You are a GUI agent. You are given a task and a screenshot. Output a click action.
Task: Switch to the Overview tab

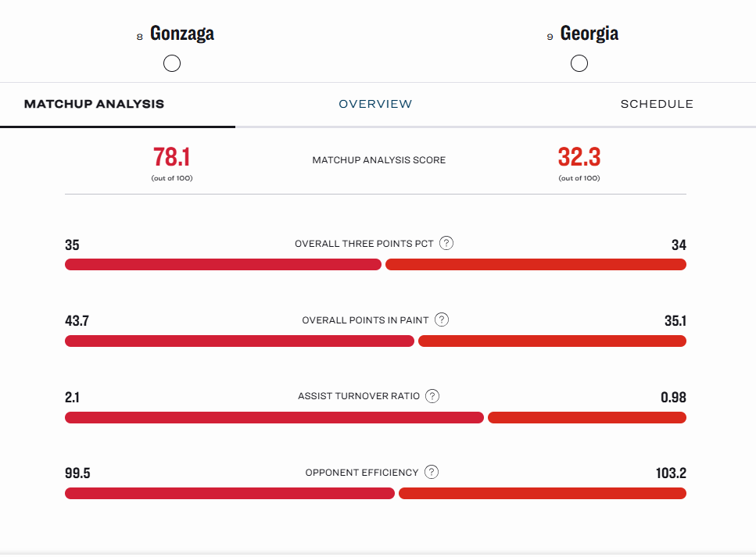point(375,103)
